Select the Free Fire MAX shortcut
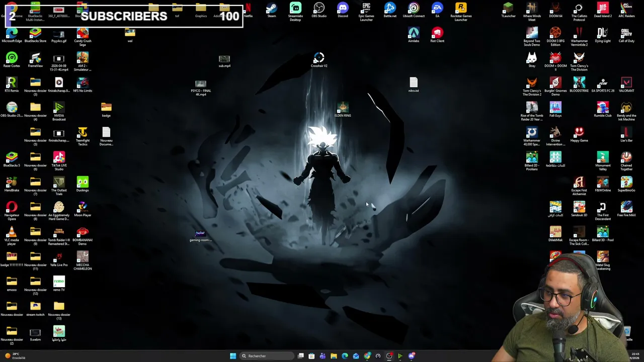 click(626, 210)
